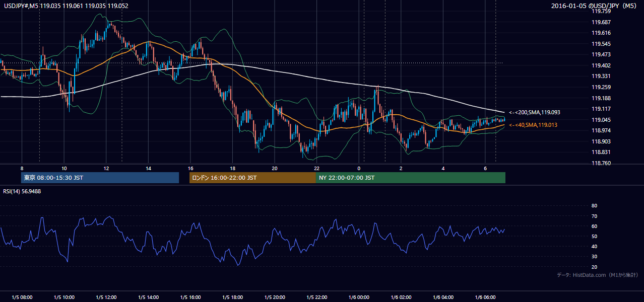Click the 119.616 price axis label
The width and height of the screenshot is (644, 302).
601,33
